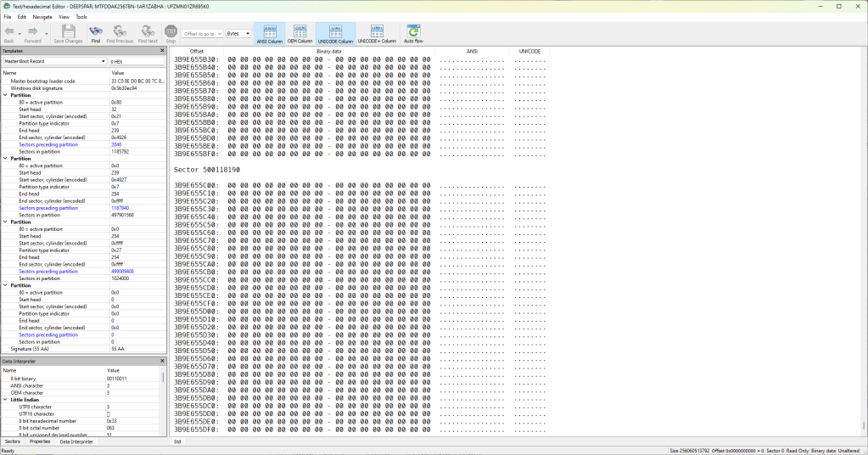Collapse the Little Endian group

tap(5, 400)
